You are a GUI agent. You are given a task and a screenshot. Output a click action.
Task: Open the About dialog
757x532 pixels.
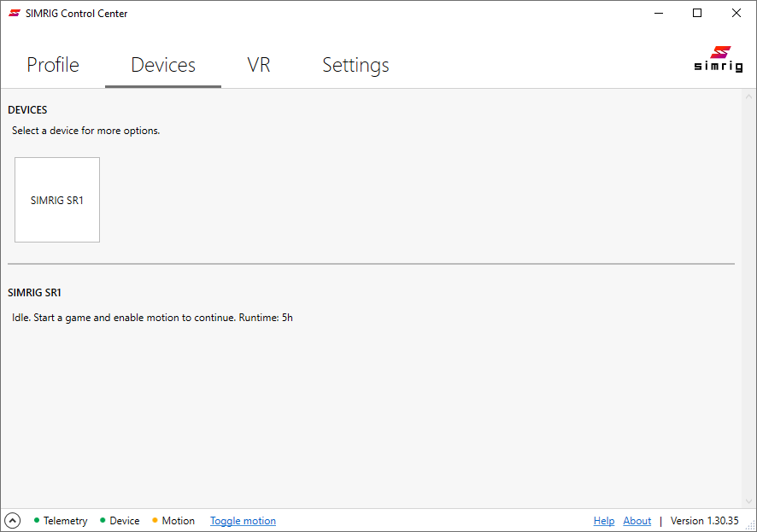pyautogui.click(x=637, y=520)
